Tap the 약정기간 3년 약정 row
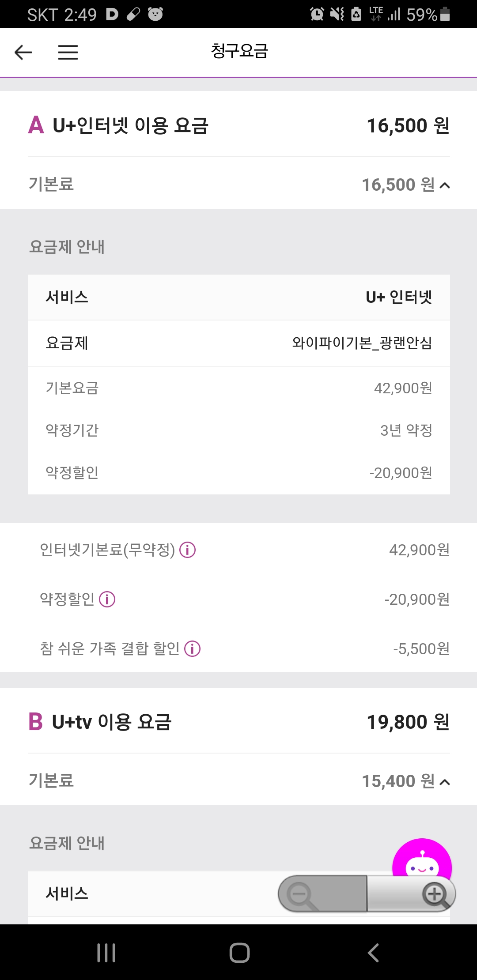 pos(238,430)
